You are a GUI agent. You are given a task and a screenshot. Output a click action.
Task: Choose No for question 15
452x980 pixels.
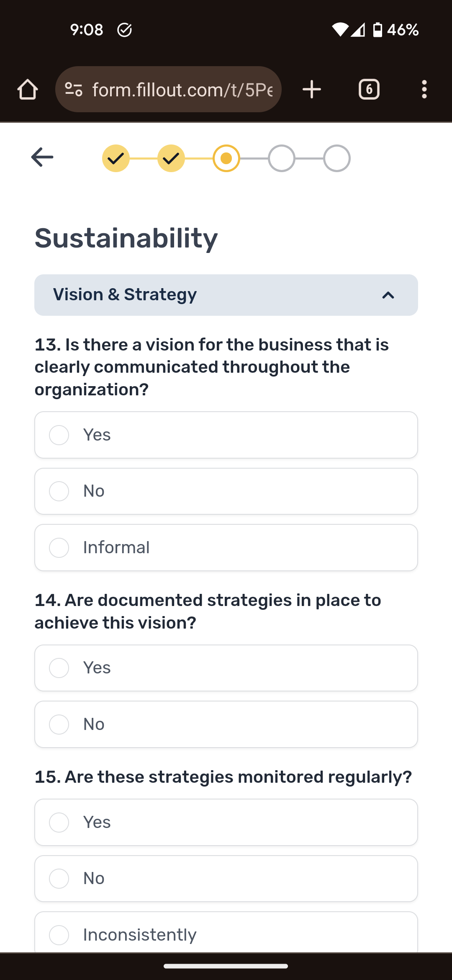coord(226,878)
